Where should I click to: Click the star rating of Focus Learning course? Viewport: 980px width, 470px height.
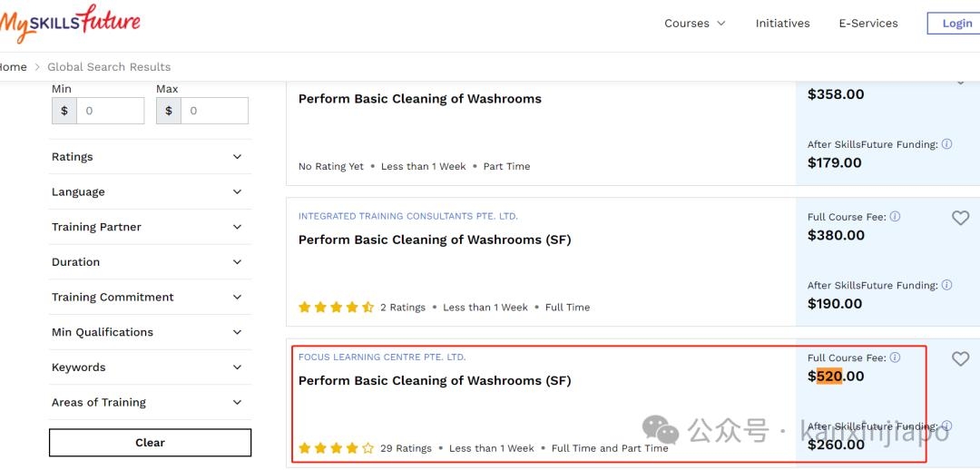pyautogui.click(x=336, y=448)
